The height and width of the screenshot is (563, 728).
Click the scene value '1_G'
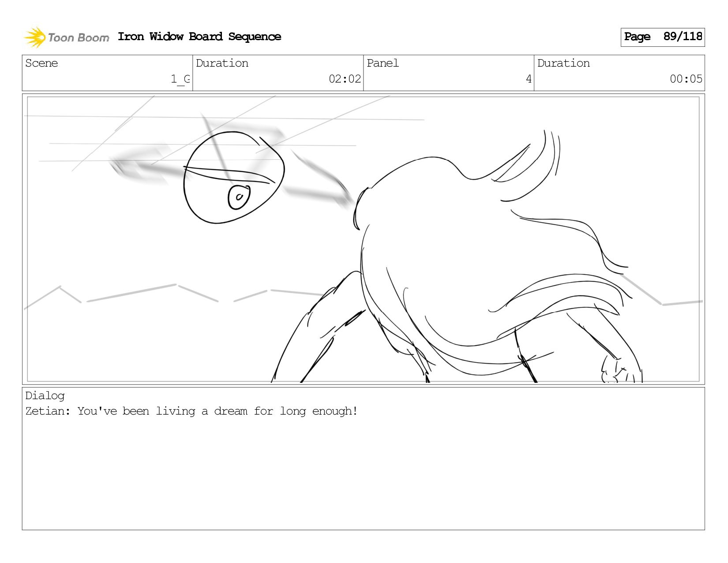tap(180, 79)
